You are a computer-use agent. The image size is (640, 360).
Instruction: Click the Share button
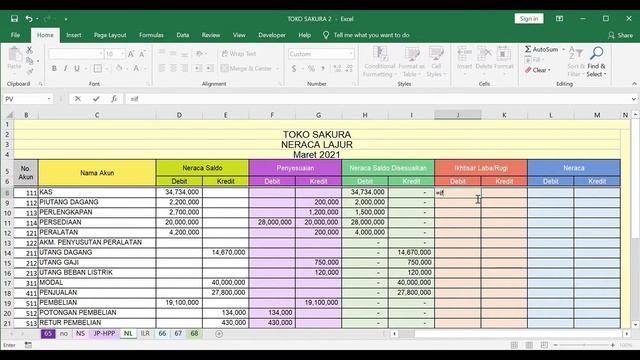point(620,36)
